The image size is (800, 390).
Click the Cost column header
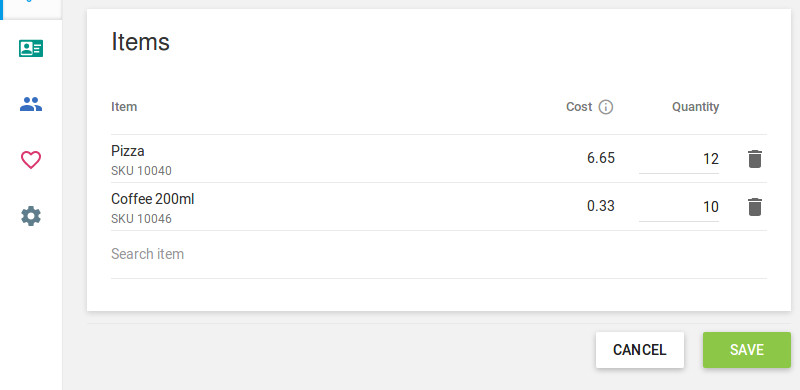579,107
